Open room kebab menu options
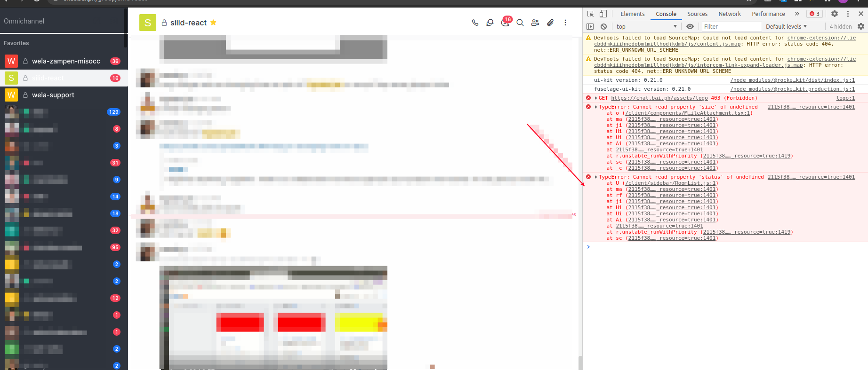Screen dimensions: 868x370 [565, 23]
